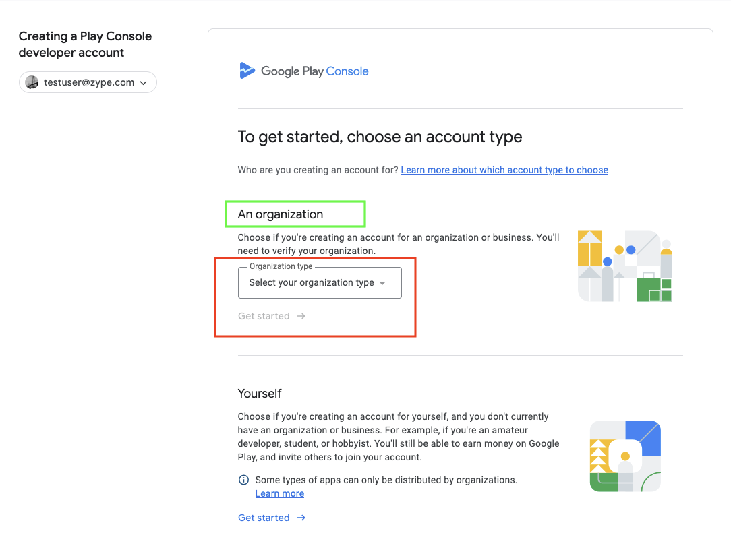Click the 'To get started, choose an account type' heading
The height and width of the screenshot is (560, 731).
(380, 137)
